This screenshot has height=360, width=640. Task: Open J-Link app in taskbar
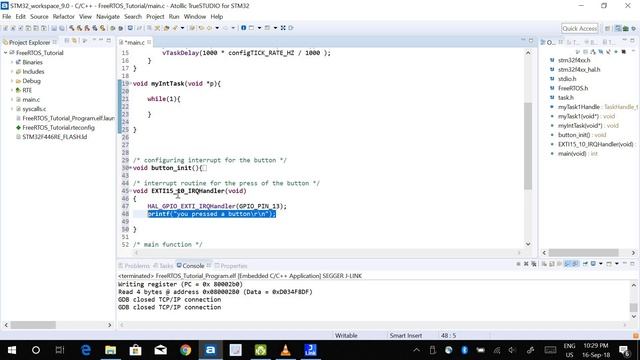(310, 350)
